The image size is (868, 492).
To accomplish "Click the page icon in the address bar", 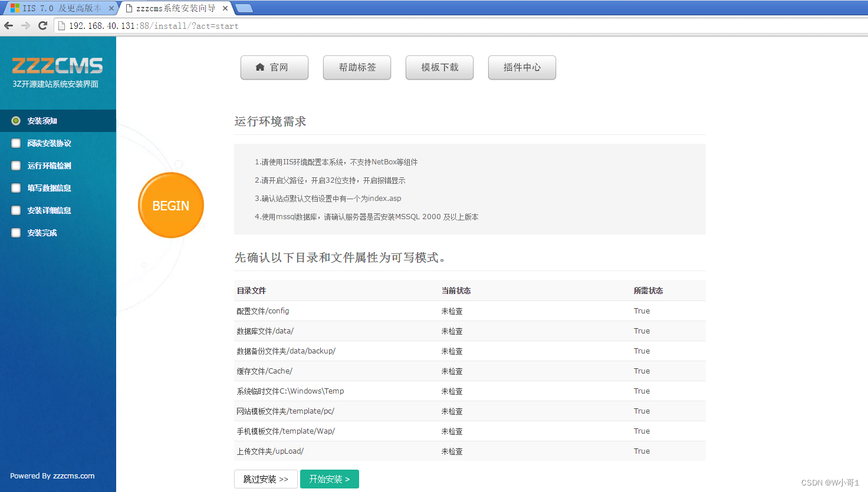I will pyautogui.click(x=61, y=26).
